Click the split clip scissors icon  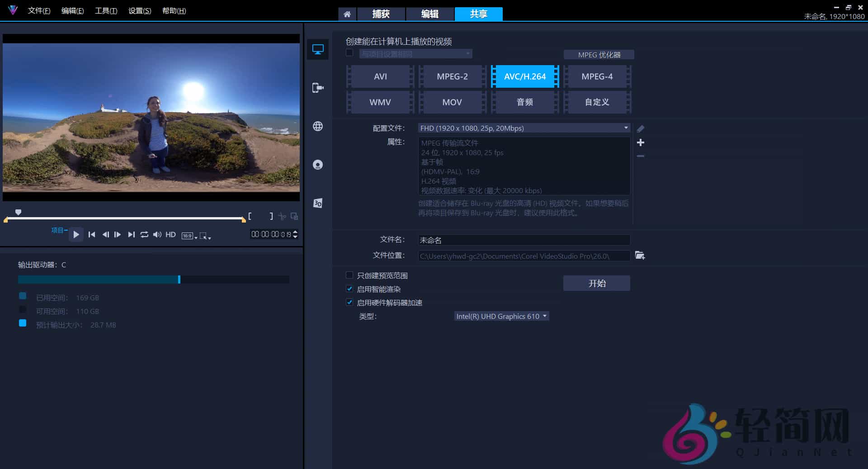point(282,216)
